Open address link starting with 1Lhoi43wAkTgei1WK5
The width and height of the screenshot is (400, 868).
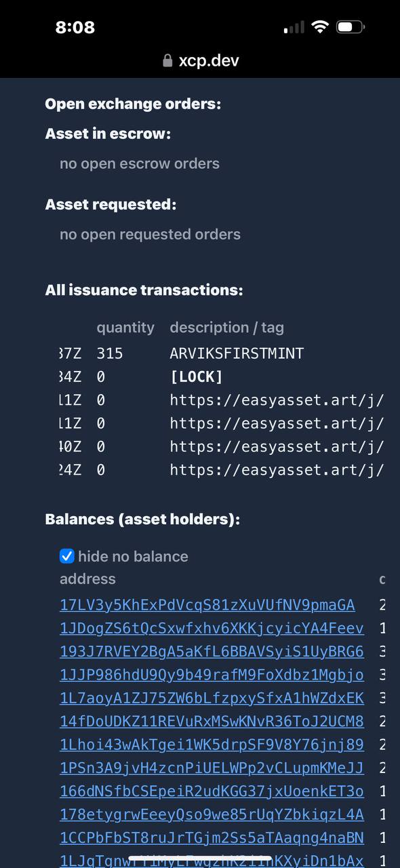pyautogui.click(x=212, y=745)
